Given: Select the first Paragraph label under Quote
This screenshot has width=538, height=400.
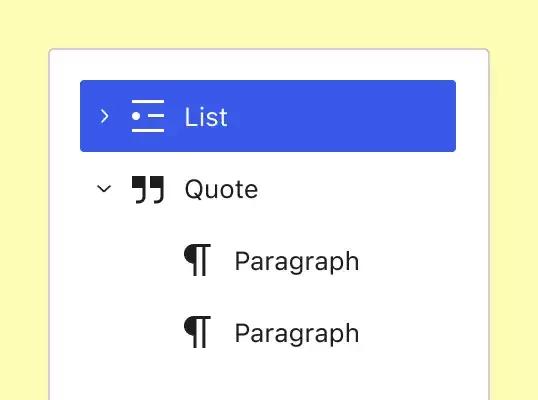Looking at the screenshot, I should point(297,262).
